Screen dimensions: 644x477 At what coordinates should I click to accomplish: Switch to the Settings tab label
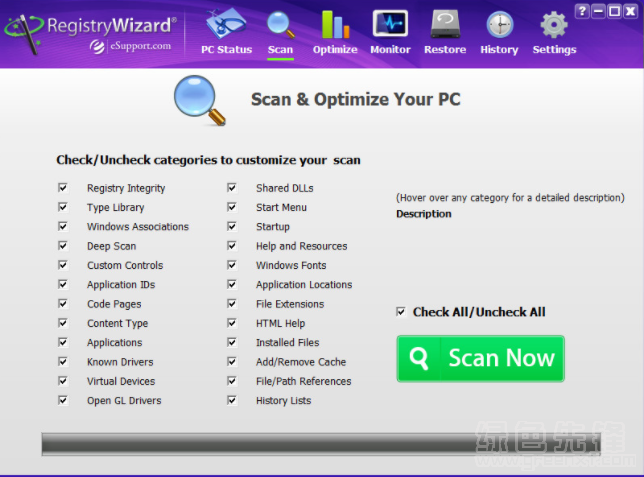click(x=554, y=50)
